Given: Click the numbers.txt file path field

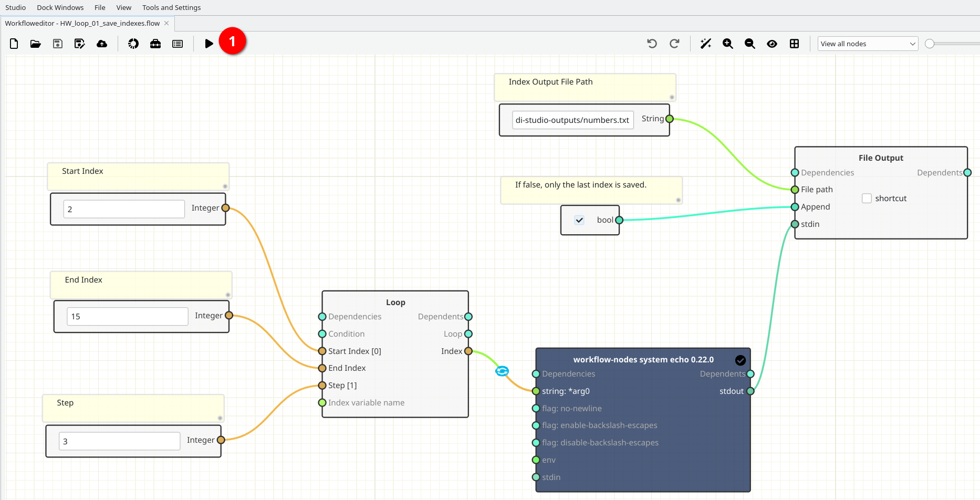Looking at the screenshot, I should tap(573, 120).
